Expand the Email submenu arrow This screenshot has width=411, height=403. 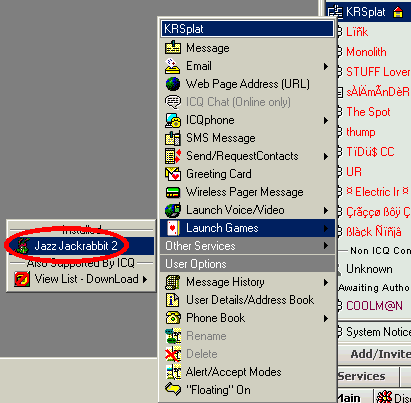pos(326,66)
